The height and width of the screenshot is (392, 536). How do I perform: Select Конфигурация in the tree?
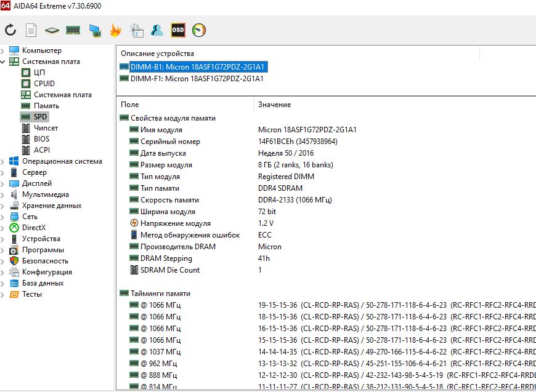[x=47, y=272]
